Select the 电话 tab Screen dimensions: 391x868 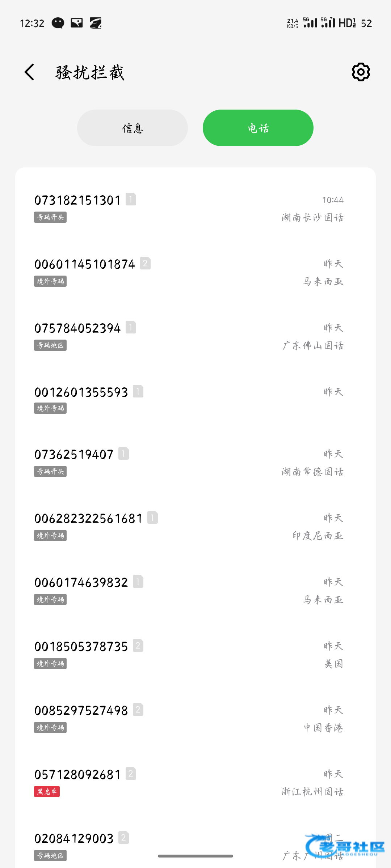[x=258, y=128]
